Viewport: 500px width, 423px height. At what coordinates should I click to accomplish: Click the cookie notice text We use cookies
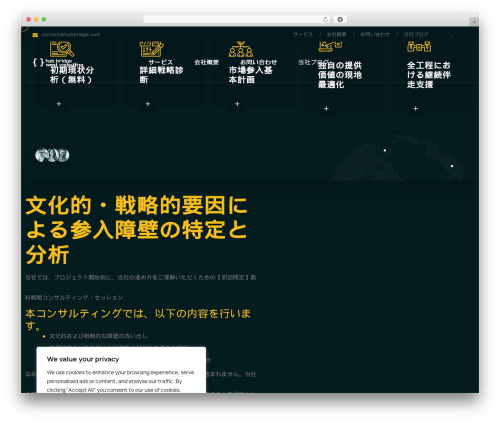click(x=120, y=381)
